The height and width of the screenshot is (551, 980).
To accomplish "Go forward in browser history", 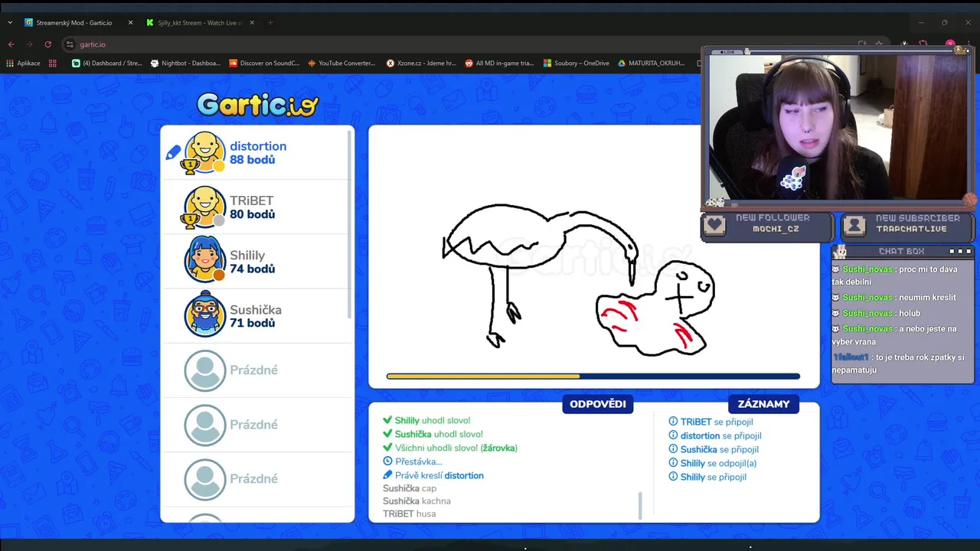I will 29,44.
